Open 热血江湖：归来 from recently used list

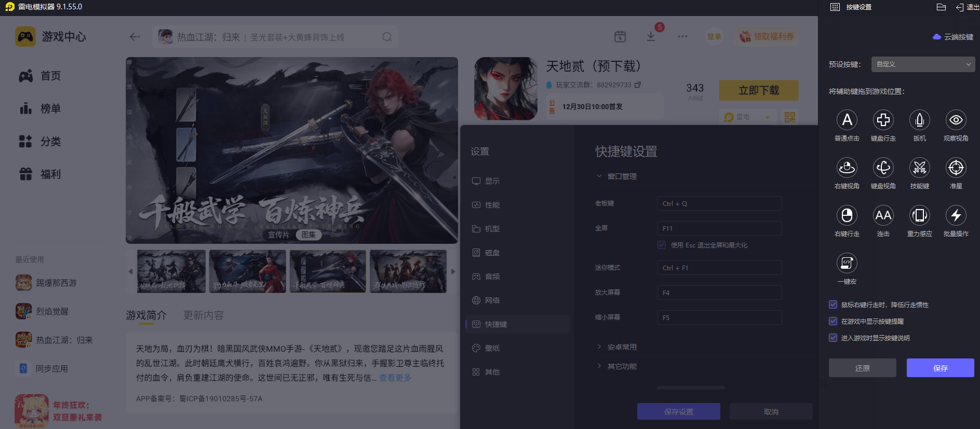tap(54, 340)
